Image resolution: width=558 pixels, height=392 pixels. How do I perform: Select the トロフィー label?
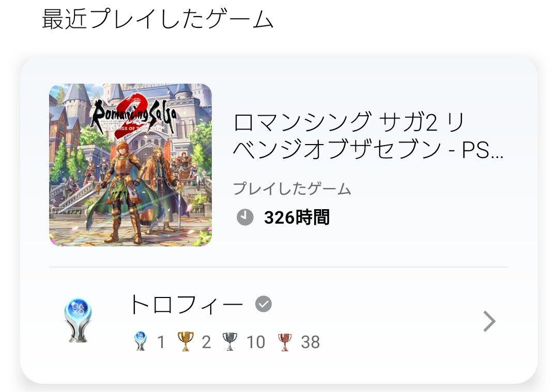[186, 305]
